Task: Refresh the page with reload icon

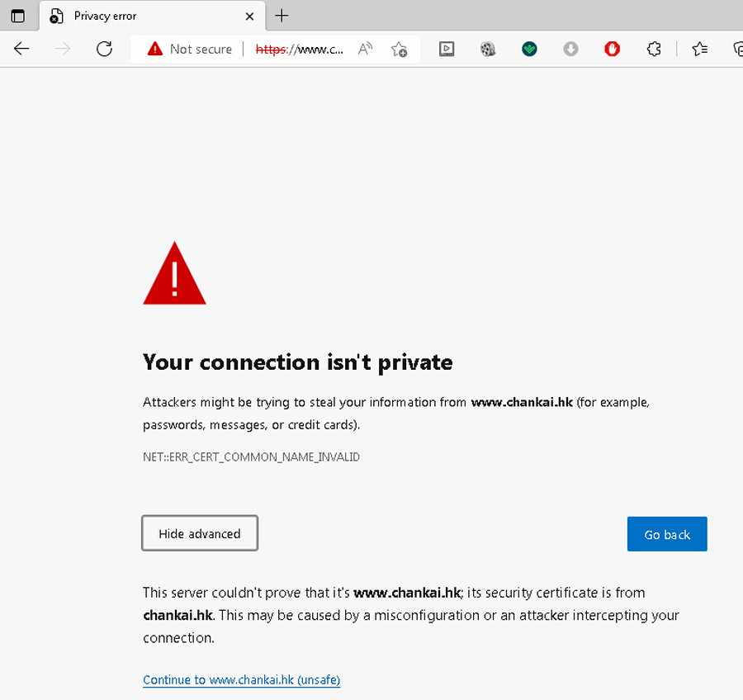Action: point(104,49)
